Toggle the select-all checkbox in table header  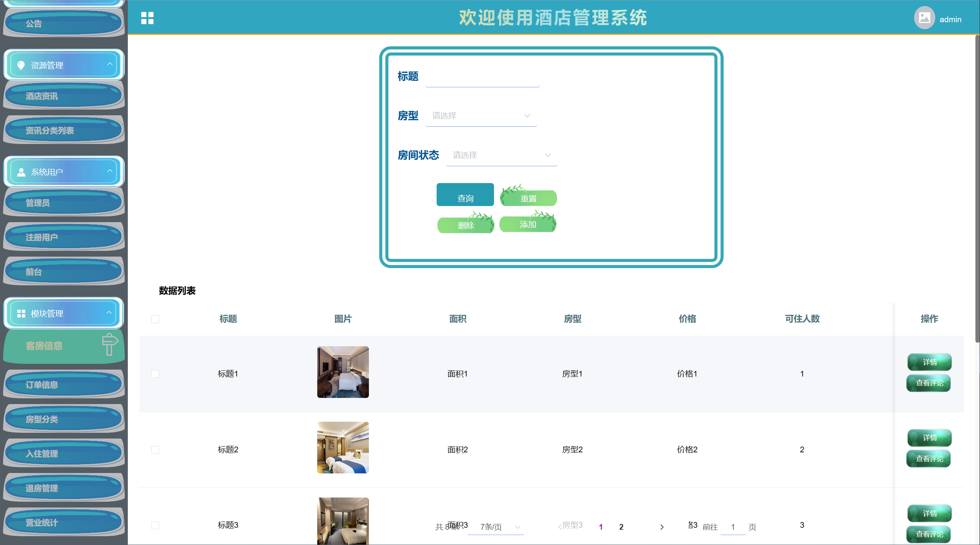(155, 319)
